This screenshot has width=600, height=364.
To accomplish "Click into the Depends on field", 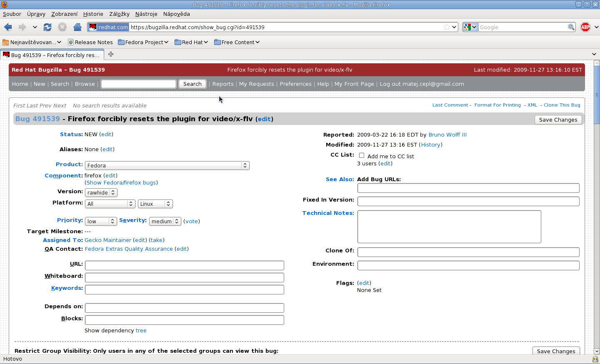I will [x=185, y=308].
